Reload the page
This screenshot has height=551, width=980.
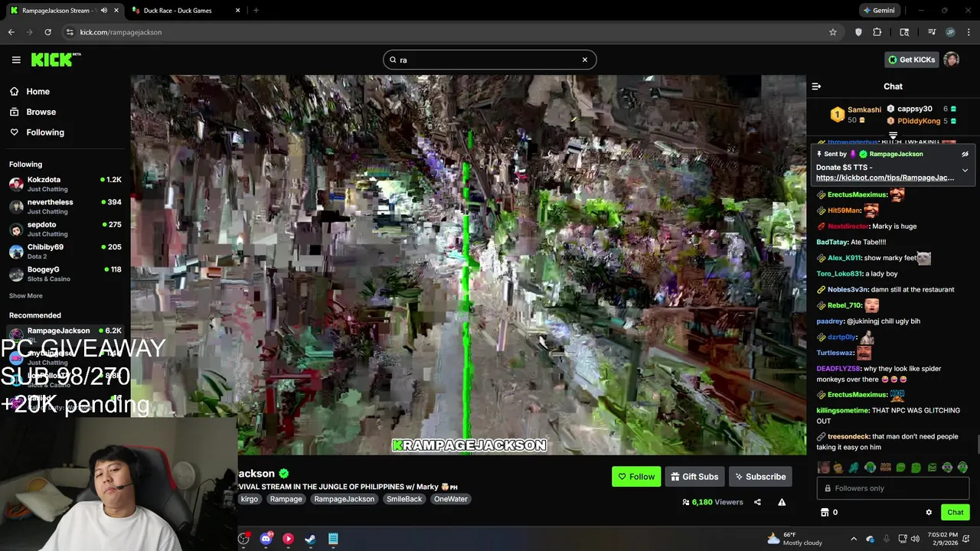(x=47, y=32)
